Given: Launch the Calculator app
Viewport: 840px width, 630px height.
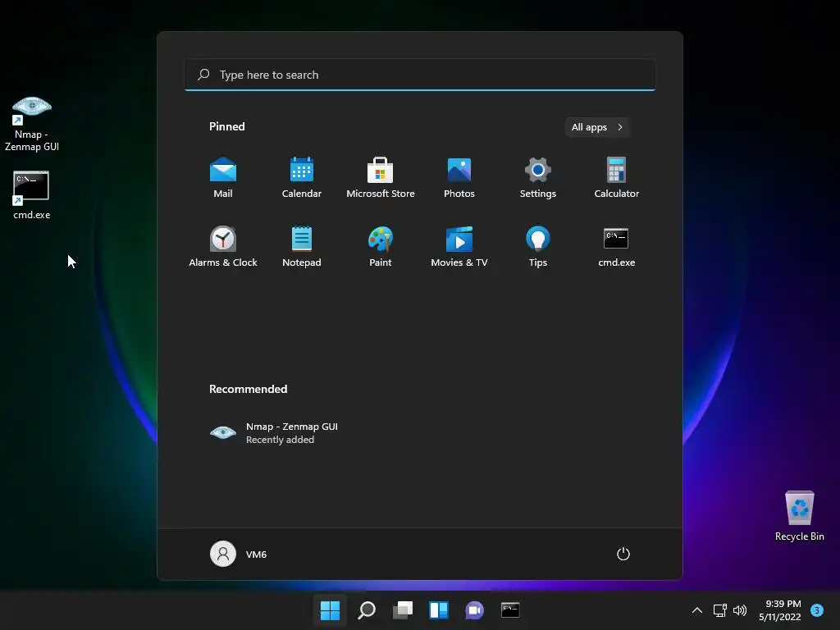Looking at the screenshot, I should (x=617, y=177).
